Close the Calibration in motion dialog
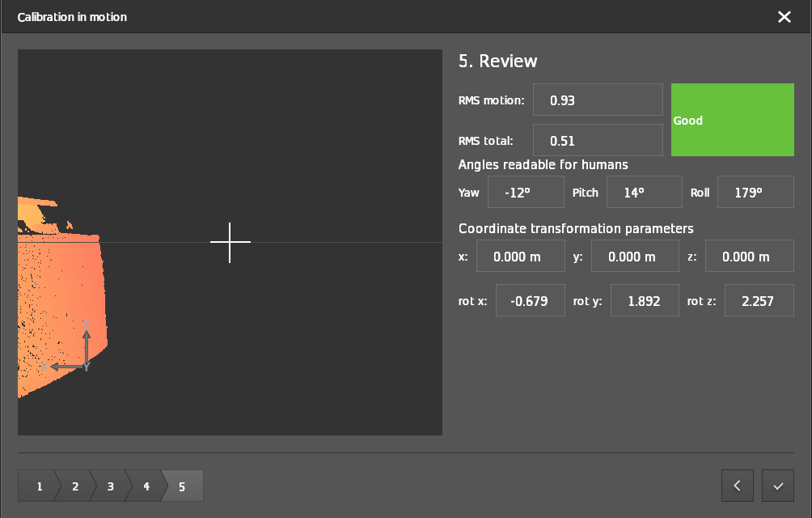The image size is (812, 518). click(x=784, y=17)
